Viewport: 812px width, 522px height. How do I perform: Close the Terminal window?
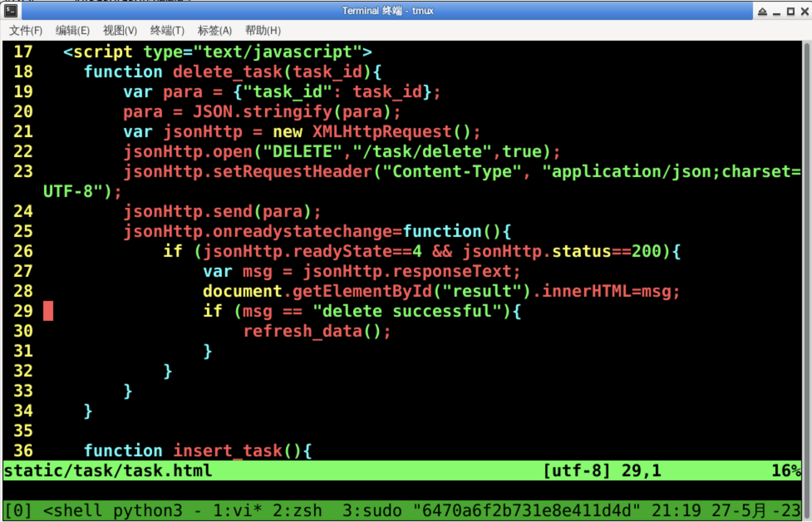[805, 11]
